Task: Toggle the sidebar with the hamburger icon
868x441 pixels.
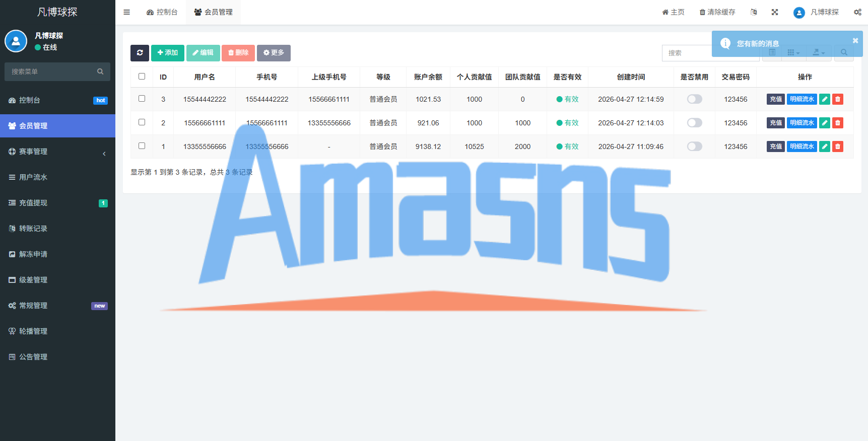Action: (126, 12)
